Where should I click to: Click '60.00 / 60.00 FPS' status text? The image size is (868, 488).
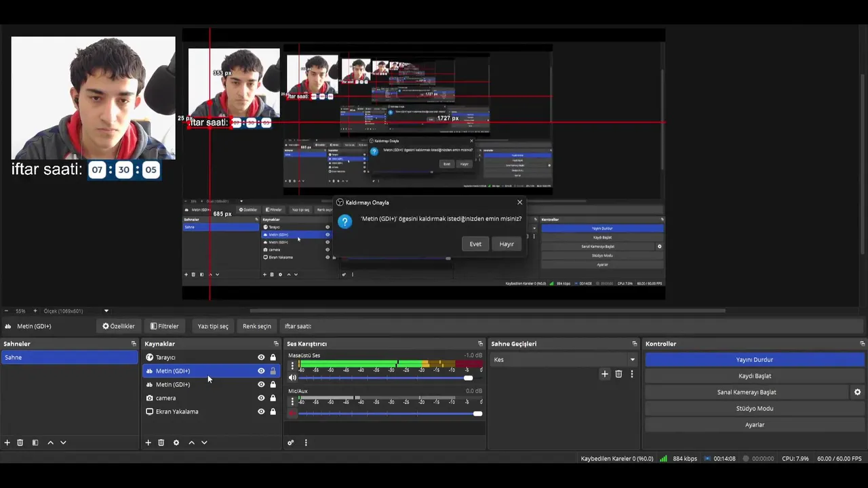coord(840,458)
